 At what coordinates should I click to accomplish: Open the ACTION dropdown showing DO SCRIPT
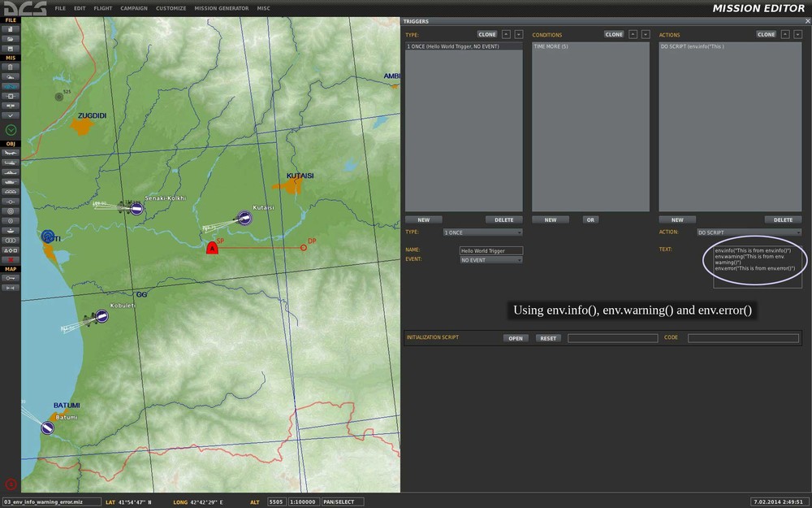pos(749,232)
